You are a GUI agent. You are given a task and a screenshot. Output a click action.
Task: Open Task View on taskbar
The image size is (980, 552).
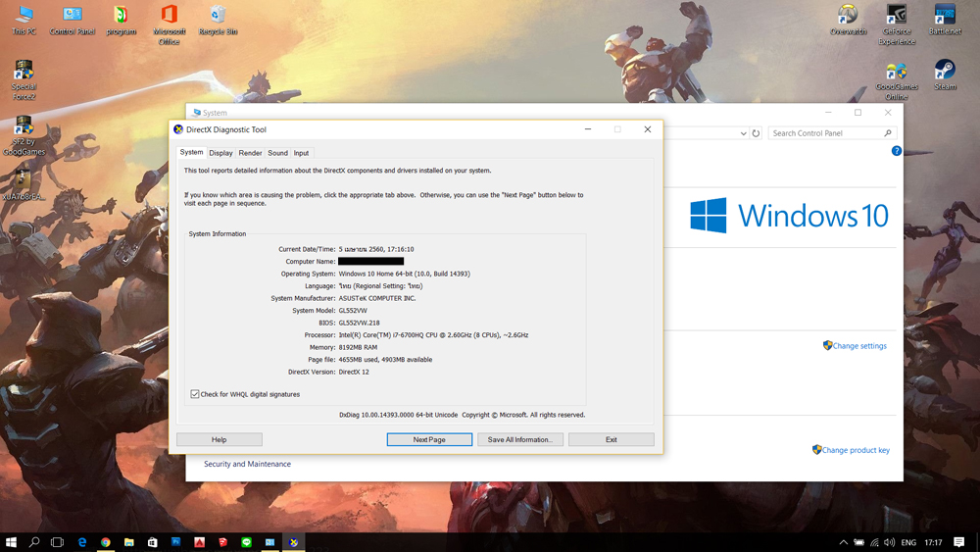click(x=58, y=542)
